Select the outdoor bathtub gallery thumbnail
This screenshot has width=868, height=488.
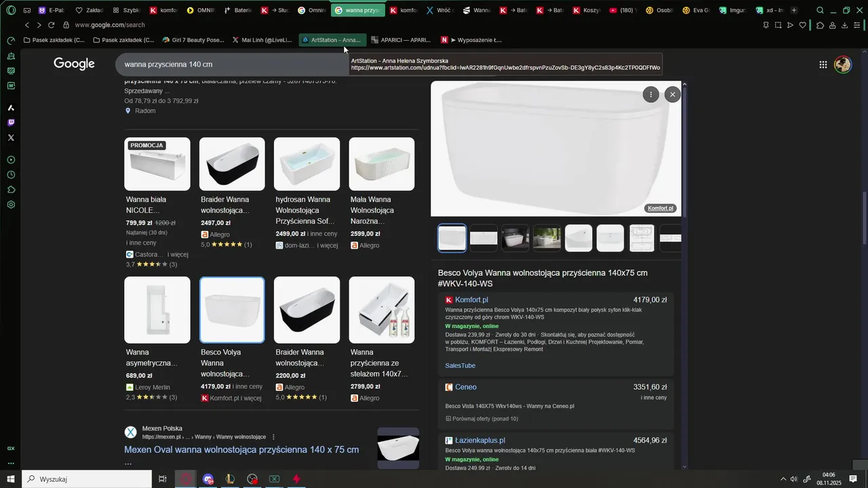pos(547,238)
